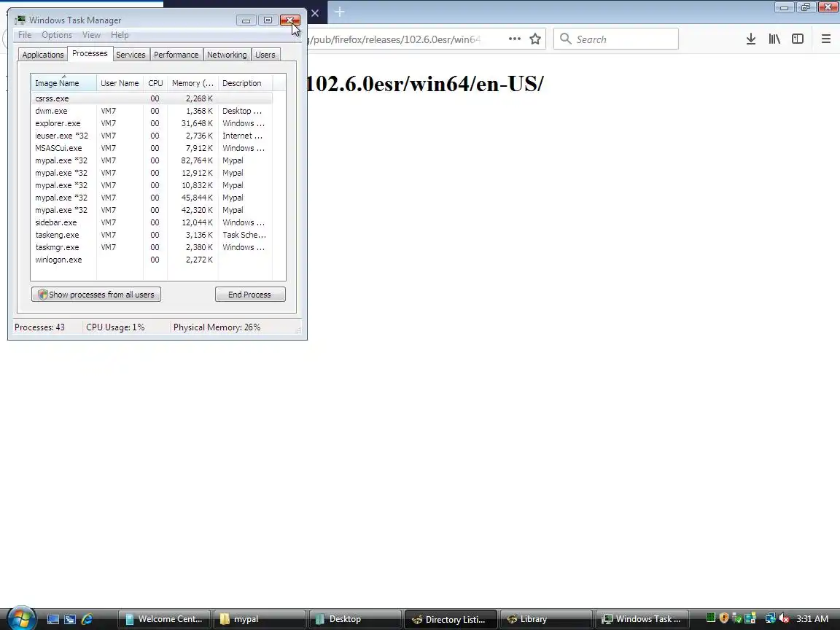Click the speaker volume tray icon
This screenshot has width=840, height=630.
point(784,619)
